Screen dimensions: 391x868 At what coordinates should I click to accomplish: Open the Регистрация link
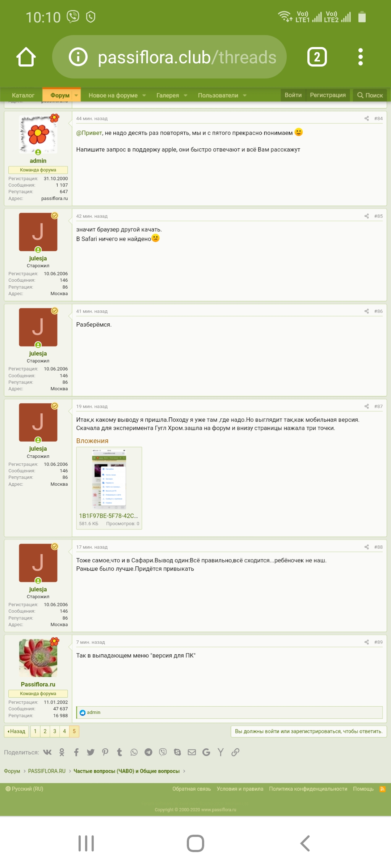tap(328, 95)
